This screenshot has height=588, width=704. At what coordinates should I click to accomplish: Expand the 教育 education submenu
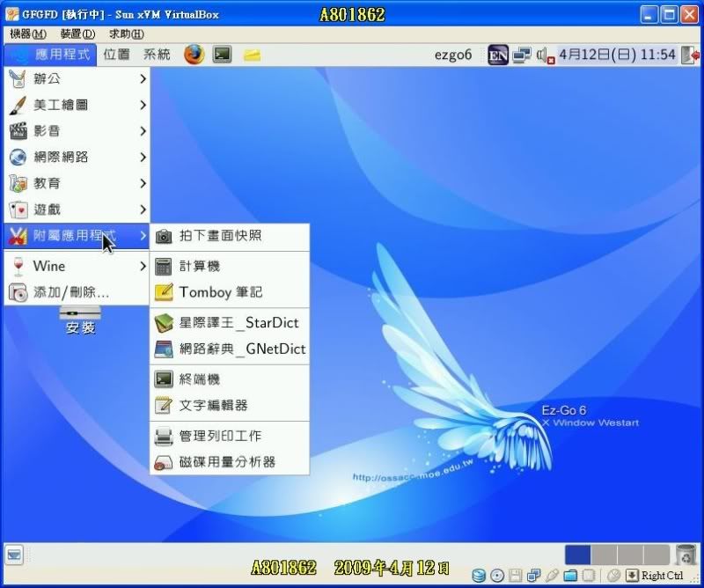pyautogui.click(x=77, y=183)
